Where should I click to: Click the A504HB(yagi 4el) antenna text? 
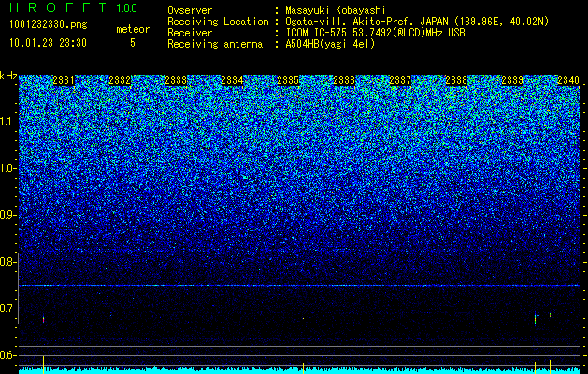330,44
